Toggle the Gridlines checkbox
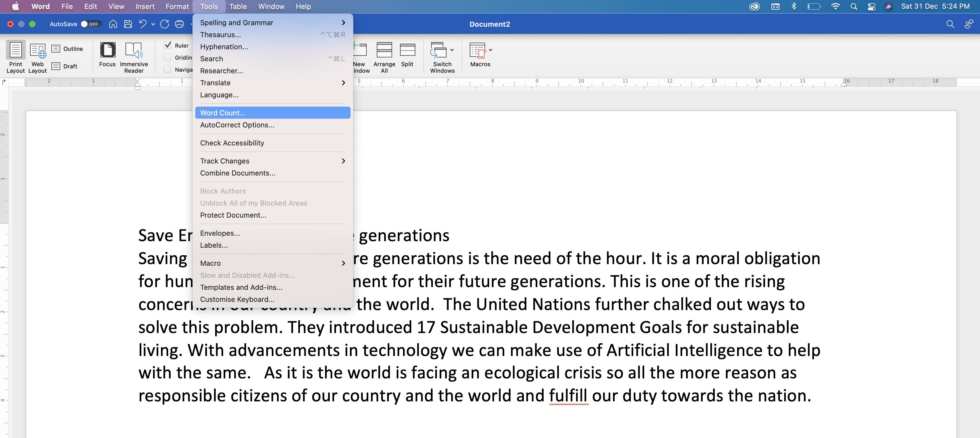 (x=168, y=57)
